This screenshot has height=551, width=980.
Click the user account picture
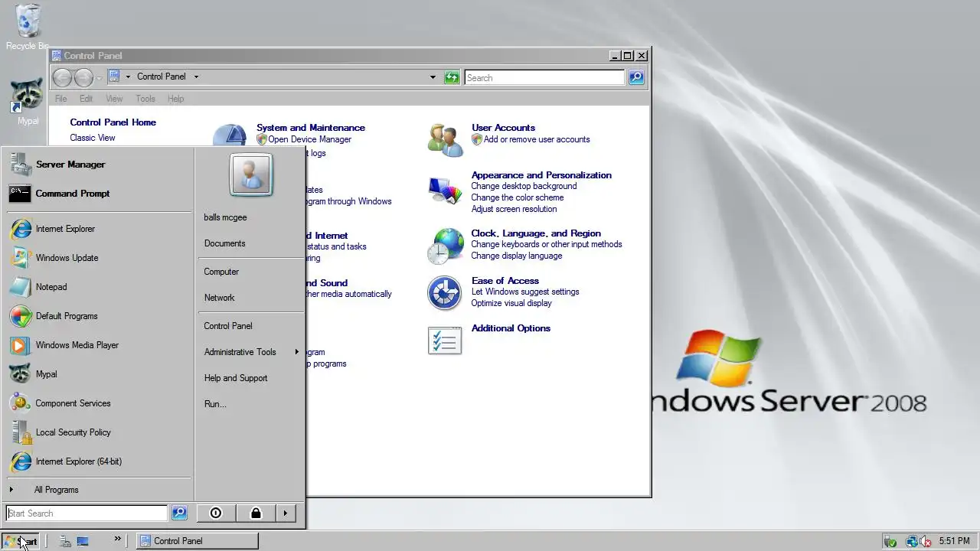point(251,175)
